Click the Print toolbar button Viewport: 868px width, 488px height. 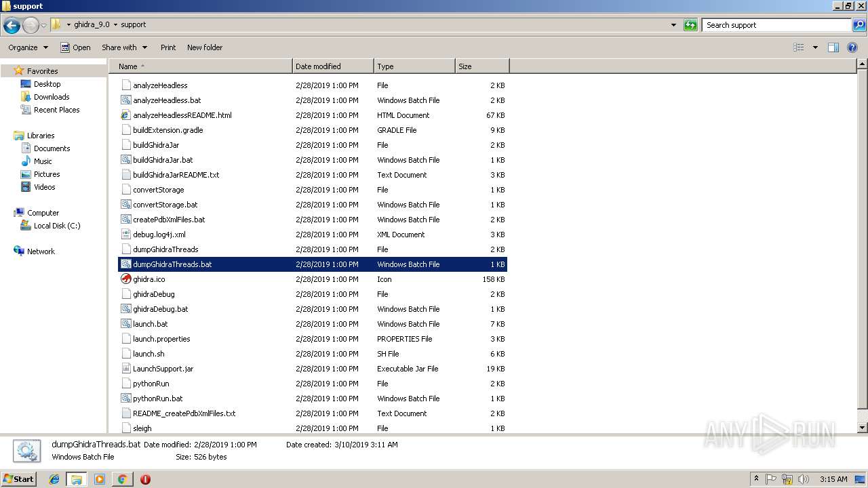pos(168,47)
